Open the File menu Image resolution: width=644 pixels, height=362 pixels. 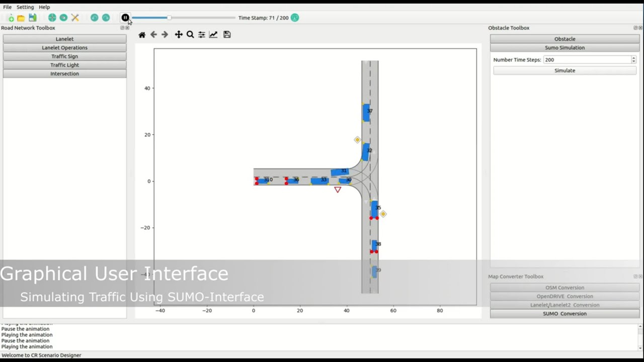(7, 7)
